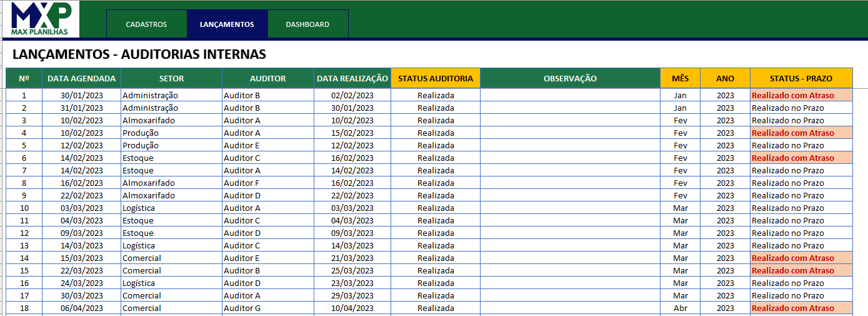
Task: Click the STATUS AUDITORIA header cell
Action: pos(436,78)
